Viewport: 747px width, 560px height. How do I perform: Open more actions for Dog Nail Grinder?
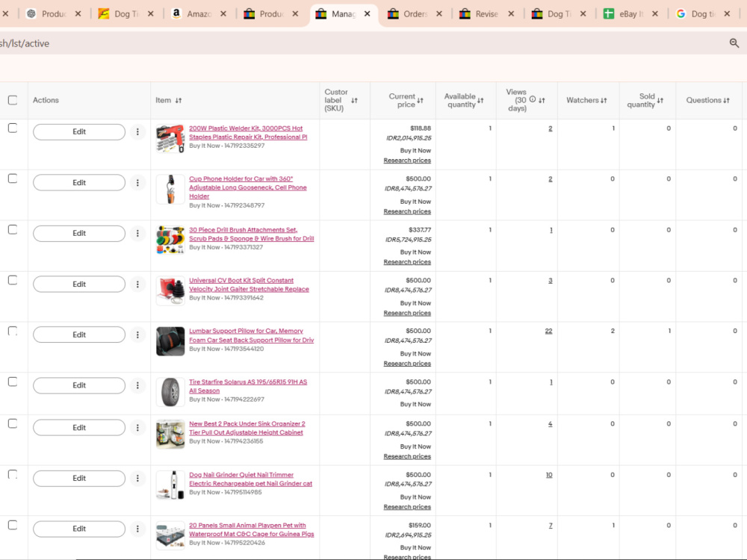[x=137, y=478]
